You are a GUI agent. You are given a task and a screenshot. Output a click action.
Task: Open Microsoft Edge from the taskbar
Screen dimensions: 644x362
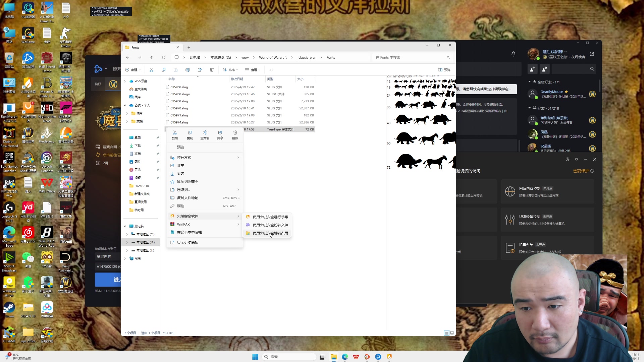345,357
